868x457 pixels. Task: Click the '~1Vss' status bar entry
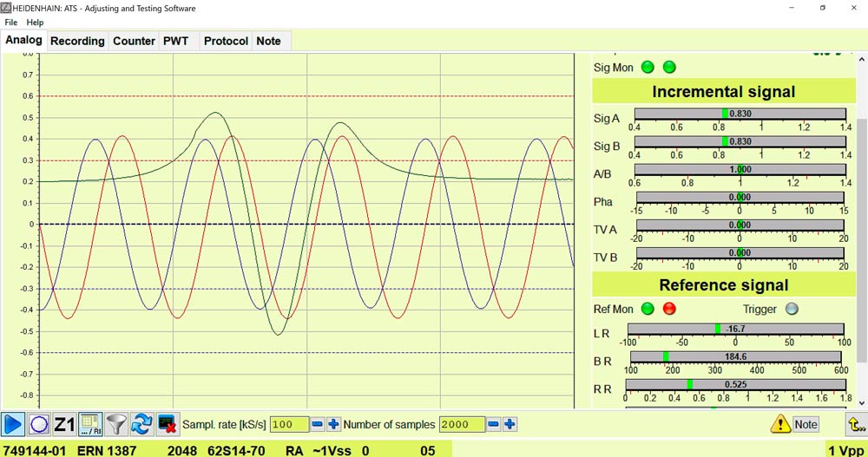coord(332,450)
